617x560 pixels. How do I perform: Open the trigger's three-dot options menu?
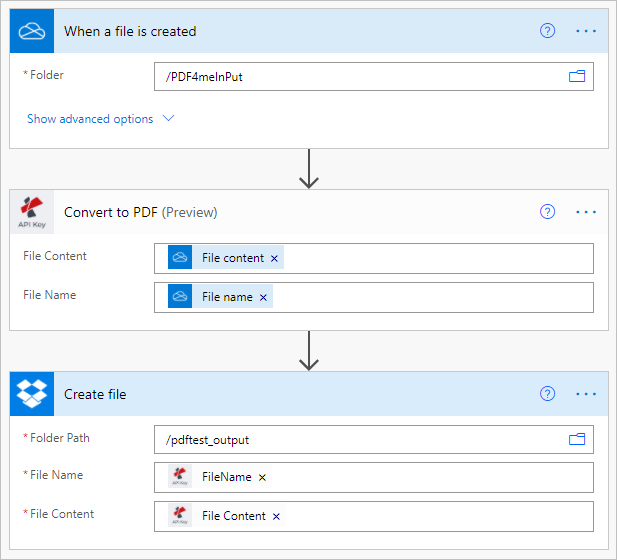(586, 31)
